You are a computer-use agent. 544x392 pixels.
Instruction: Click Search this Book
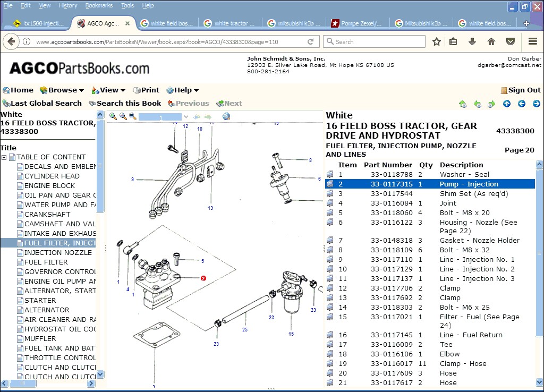tap(125, 104)
